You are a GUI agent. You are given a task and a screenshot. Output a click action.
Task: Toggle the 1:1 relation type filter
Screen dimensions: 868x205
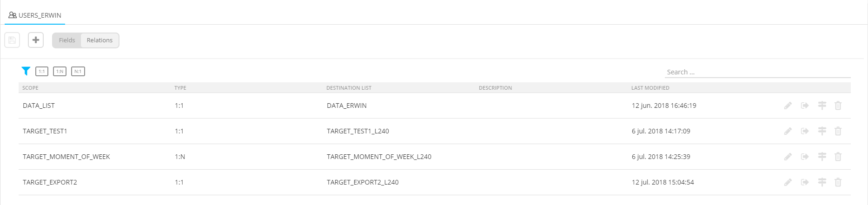coord(42,72)
